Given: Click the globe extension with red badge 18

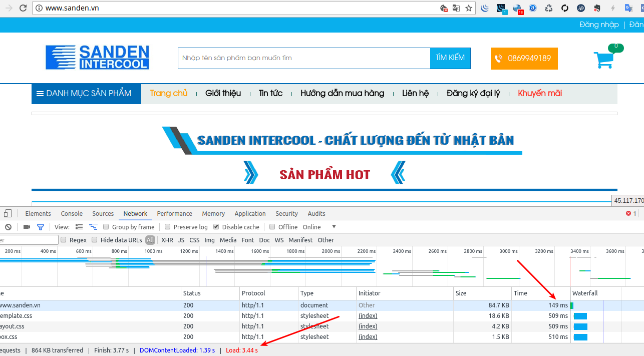Looking at the screenshot, I should pos(517,9).
